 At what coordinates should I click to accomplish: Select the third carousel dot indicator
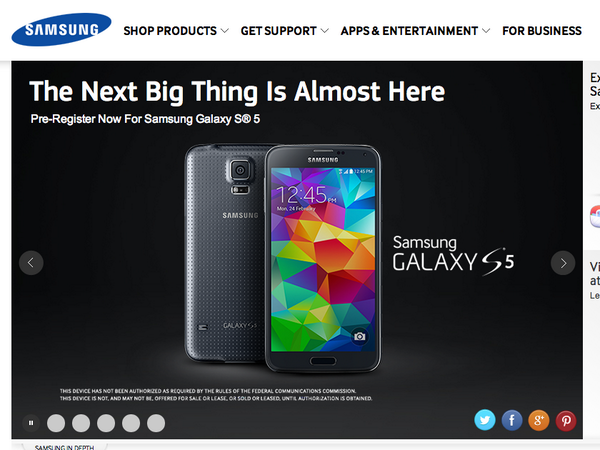point(106,423)
